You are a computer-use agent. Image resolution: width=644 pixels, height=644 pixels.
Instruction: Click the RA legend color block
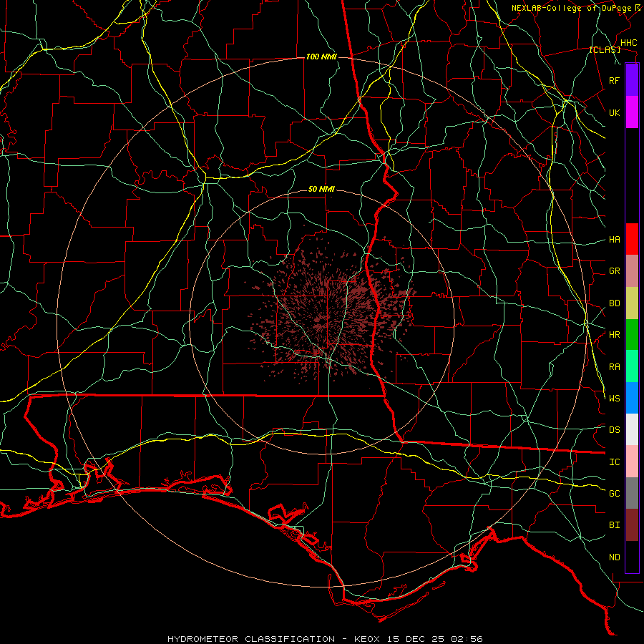tap(632, 366)
